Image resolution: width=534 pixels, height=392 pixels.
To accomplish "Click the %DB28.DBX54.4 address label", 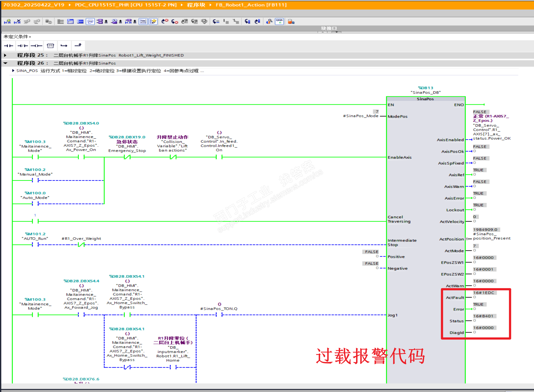I will (81, 281).
